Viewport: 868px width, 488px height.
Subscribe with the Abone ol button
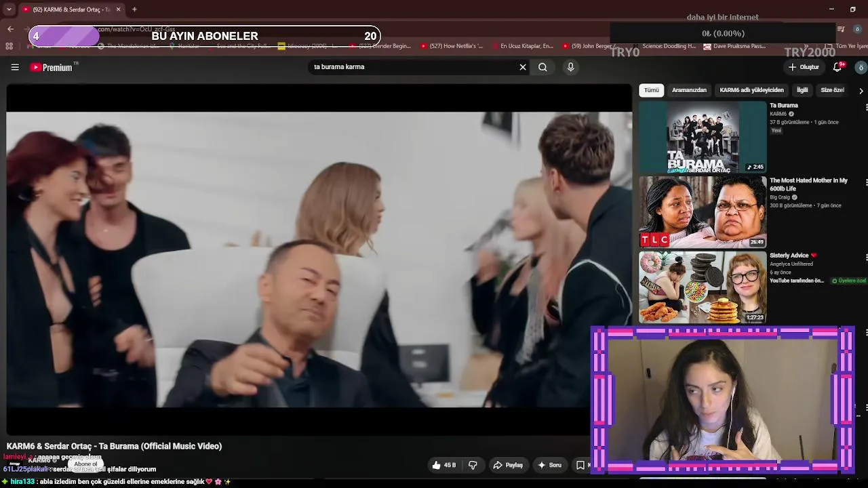pos(86,464)
